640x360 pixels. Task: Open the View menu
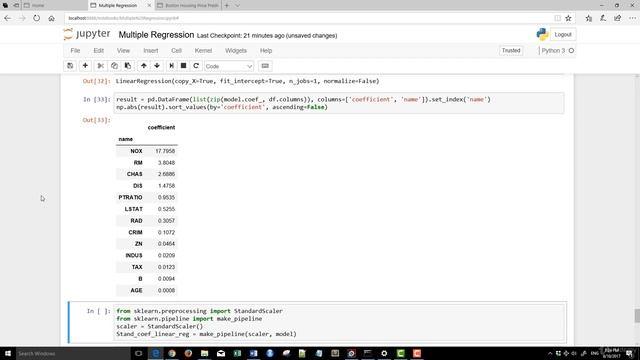tap(123, 51)
